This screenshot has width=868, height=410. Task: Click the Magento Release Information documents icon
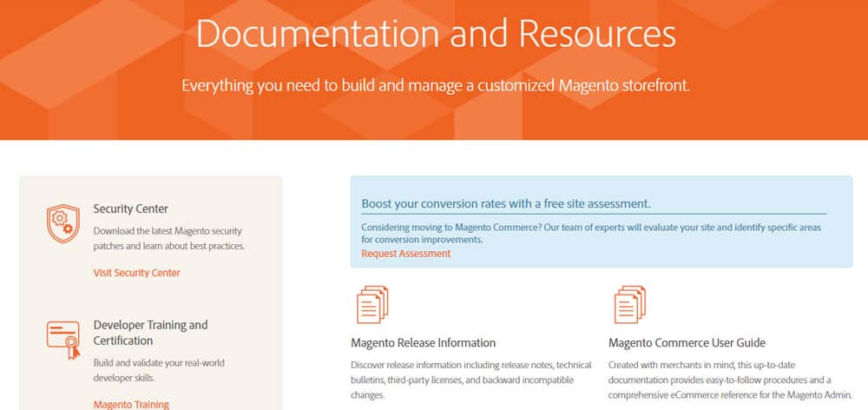[x=372, y=305]
